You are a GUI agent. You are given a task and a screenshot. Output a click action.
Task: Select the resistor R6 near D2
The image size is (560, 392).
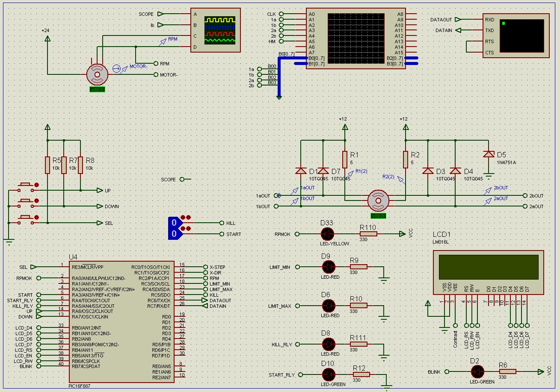click(508, 372)
